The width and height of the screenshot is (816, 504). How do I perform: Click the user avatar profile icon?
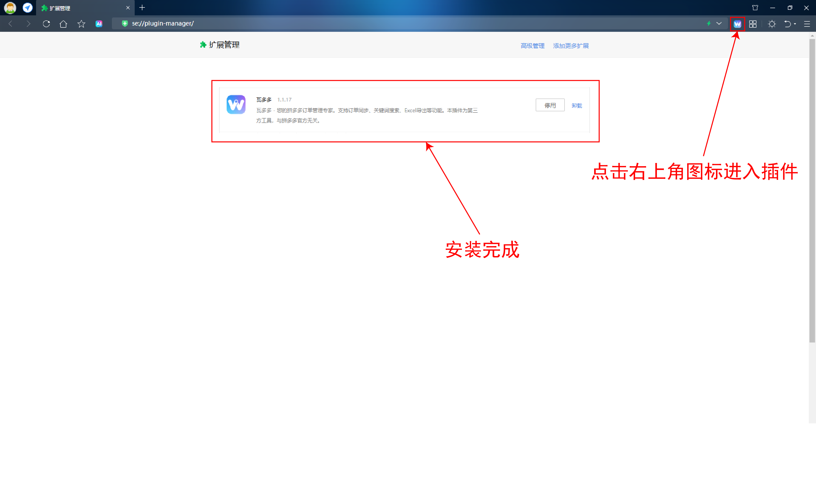coord(10,7)
